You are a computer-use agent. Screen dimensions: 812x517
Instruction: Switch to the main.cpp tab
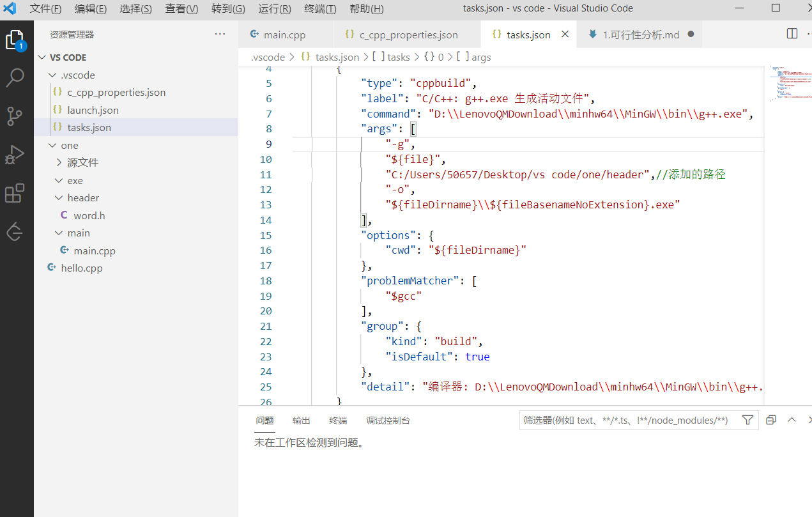point(286,34)
